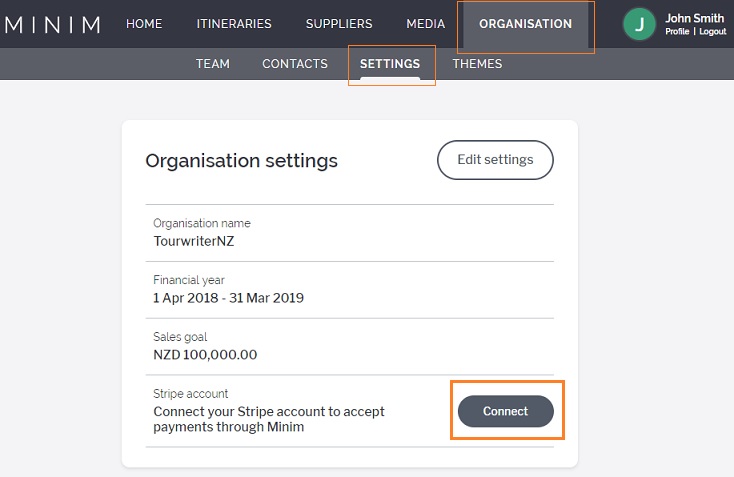Select the TourwriterNZ organisation name value
This screenshot has width=734, height=477.
pyautogui.click(x=194, y=241)
